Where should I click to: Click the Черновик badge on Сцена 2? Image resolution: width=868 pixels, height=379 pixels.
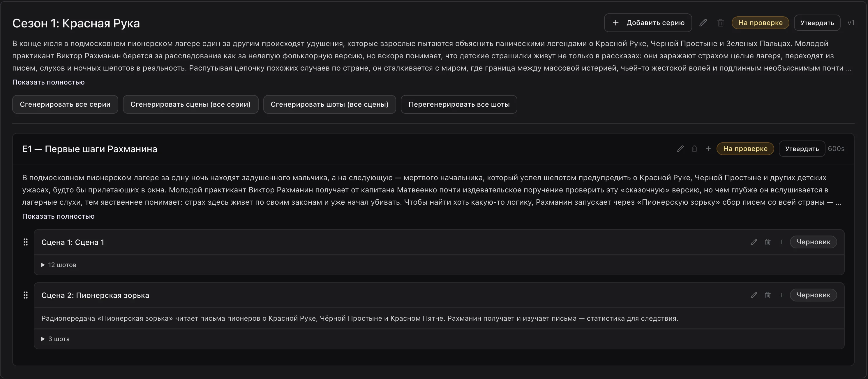[813, 295]
